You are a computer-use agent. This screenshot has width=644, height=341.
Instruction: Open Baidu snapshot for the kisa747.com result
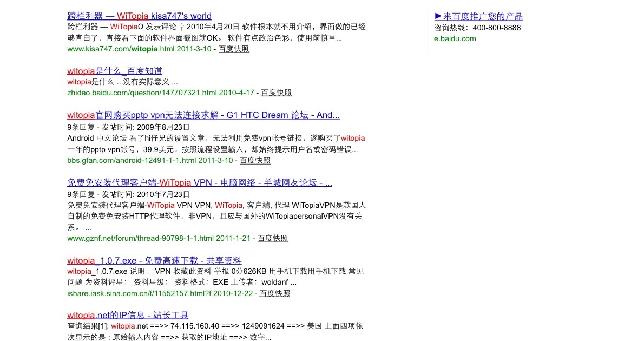[x=234, y=49]
